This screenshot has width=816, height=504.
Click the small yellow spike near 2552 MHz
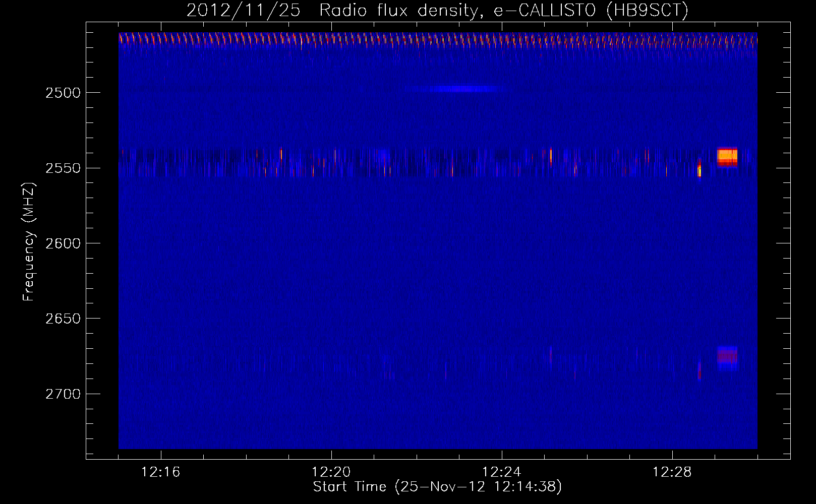pyautogui.click(x=700, y=170)
